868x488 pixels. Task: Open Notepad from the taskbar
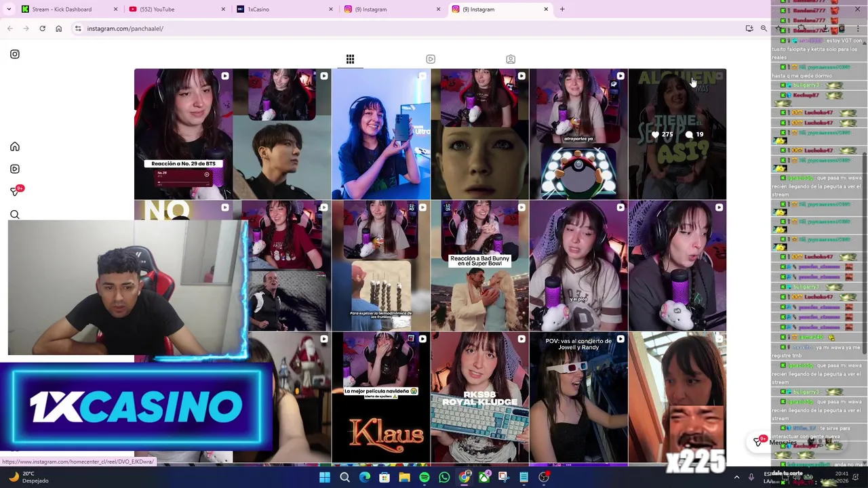(524, 477)
